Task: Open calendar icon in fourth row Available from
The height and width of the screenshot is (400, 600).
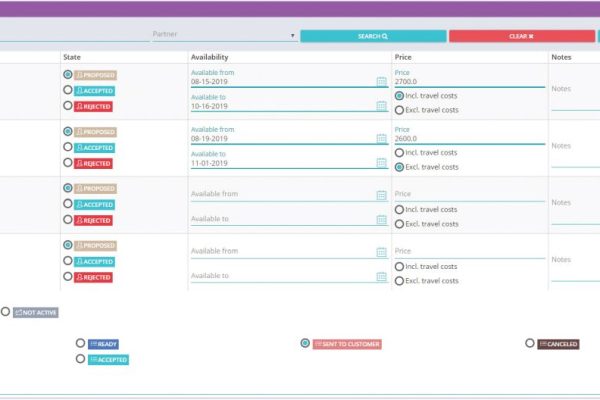Action: pyautogui.click(x=382, y=252)
